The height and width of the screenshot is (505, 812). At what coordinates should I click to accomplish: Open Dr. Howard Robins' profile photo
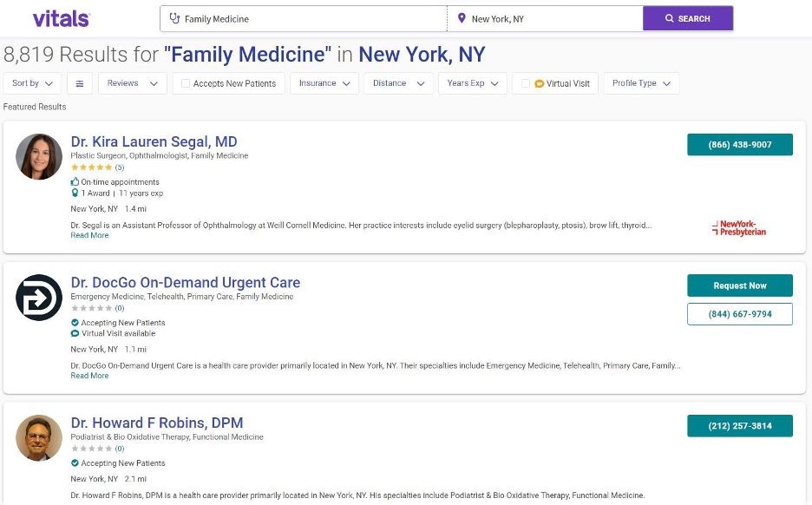click(39, 437)
